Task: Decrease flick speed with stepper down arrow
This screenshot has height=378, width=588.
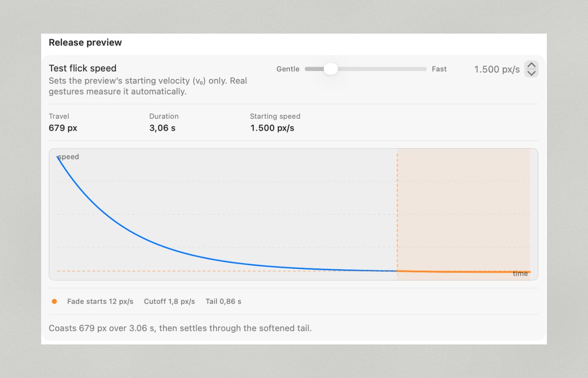Action: click(x=531, y=73)
